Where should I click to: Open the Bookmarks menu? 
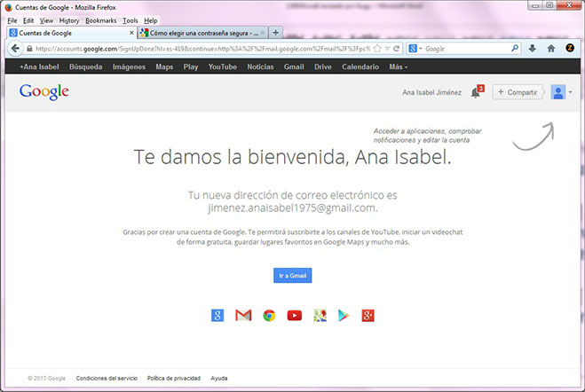(100, 20)
